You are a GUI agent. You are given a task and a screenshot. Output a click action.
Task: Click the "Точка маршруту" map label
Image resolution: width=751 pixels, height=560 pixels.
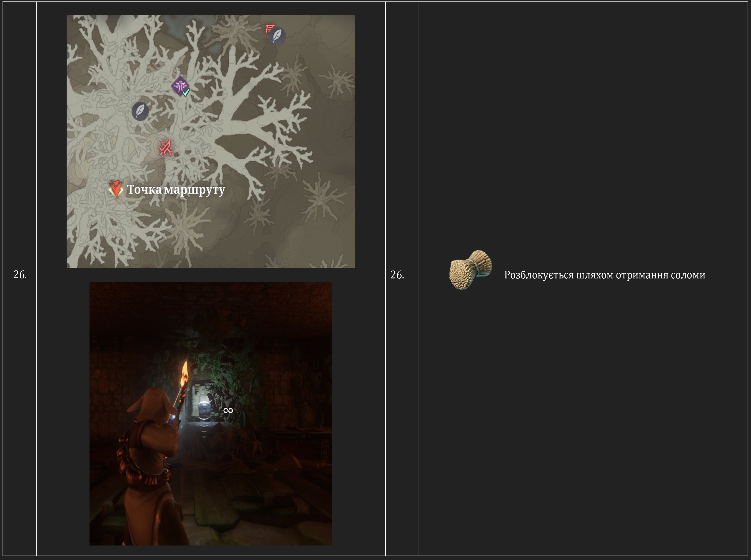tap(176, 189)
